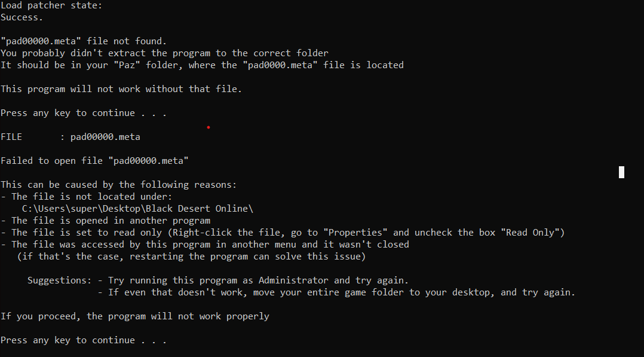The width and height of the screenshot is (644, 357).
Task: Click the "You probably didn't extract" line
Action: click(164, 53)
